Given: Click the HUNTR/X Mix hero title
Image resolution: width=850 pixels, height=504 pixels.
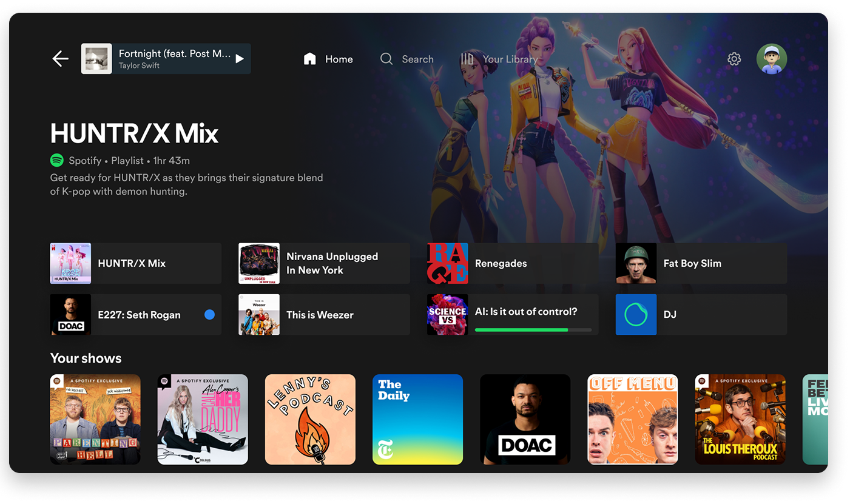Looking at the screenshot, I should [x=134, y=133].
